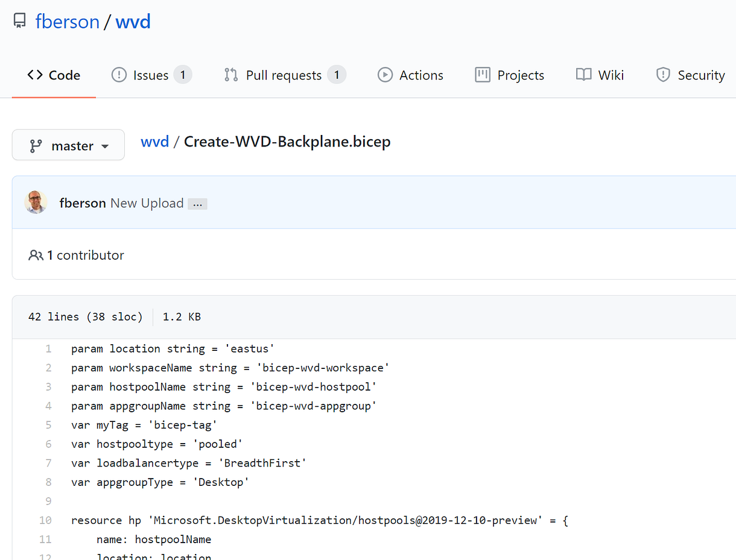Select line number 6

(x=48, y=444)
